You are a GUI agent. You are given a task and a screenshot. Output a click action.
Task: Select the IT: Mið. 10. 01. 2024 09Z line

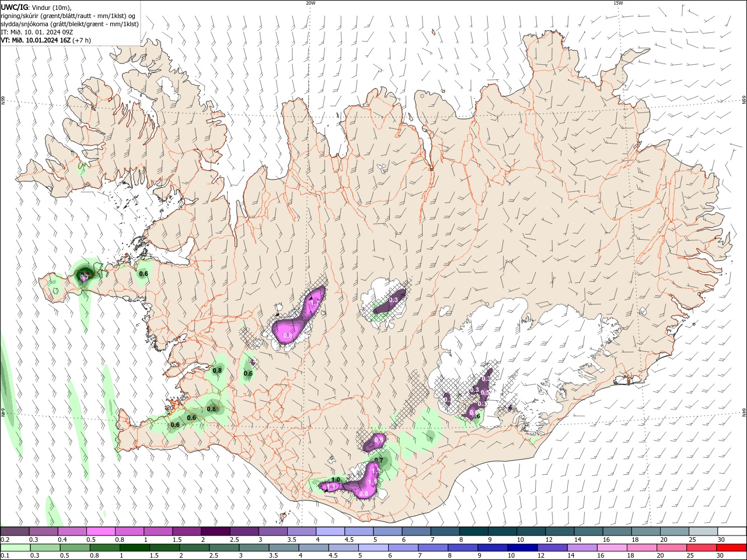pyautogui.click(x=37, y=32)
